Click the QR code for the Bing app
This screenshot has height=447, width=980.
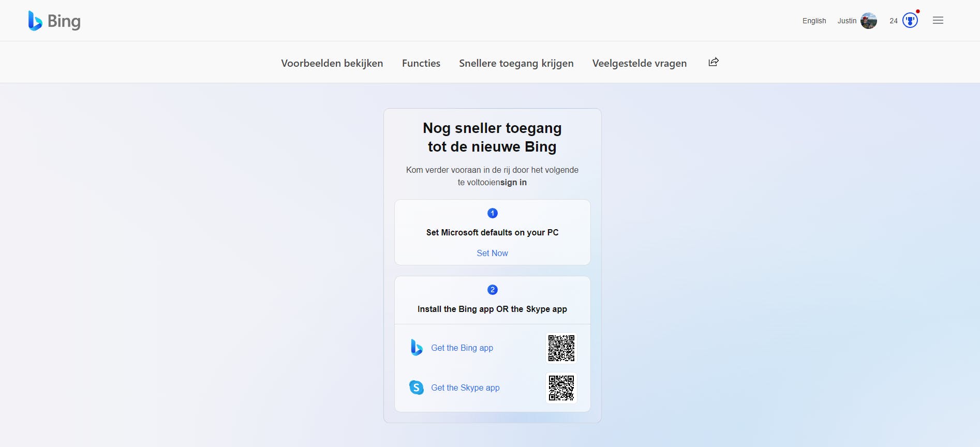point(561,348)
